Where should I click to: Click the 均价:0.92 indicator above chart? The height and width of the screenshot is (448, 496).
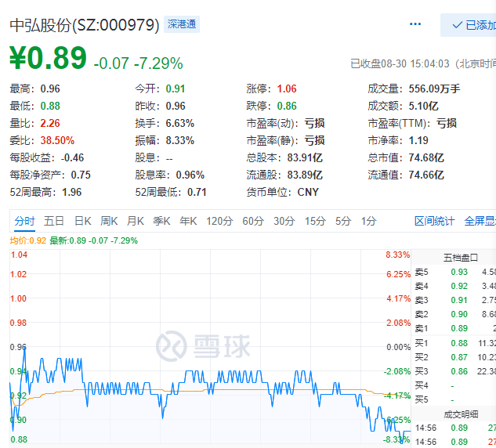pos(28,240)
